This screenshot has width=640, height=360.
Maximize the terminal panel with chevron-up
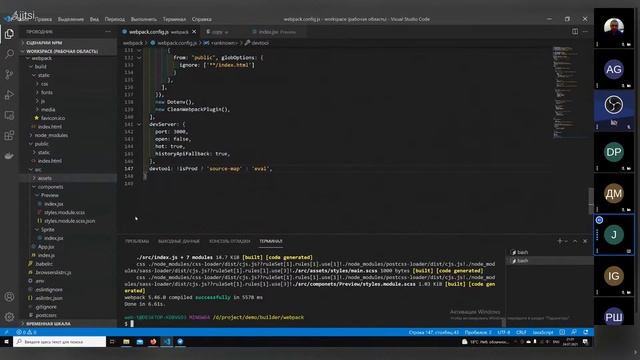[575, 241]
